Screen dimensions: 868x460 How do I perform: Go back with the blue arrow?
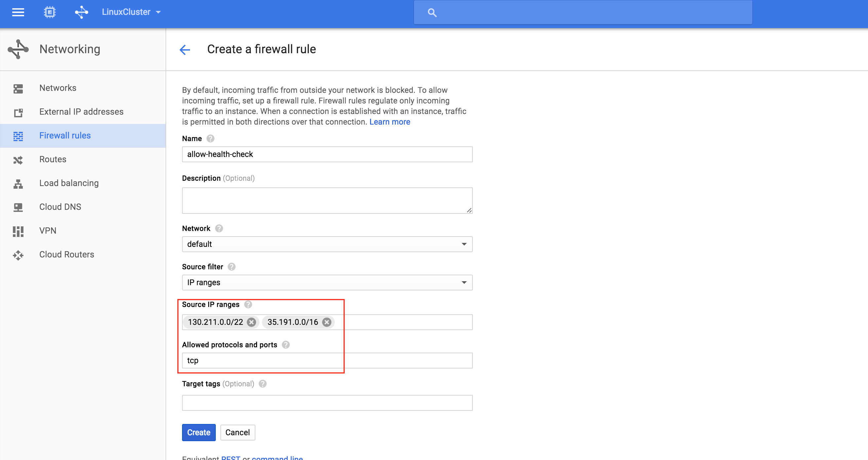click(185, 50)
